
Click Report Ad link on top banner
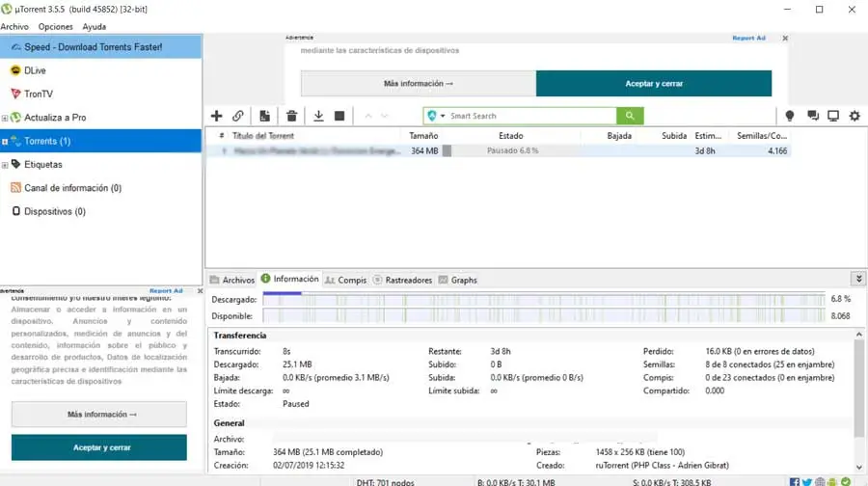coord(748,39)
